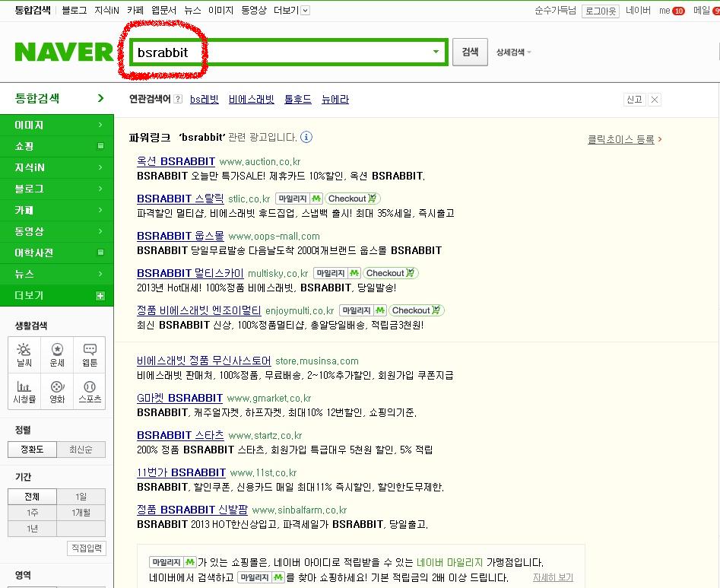Open the 11번가 BSRABBIT link
The image size is (720, 588).
(x=182, y=472)
